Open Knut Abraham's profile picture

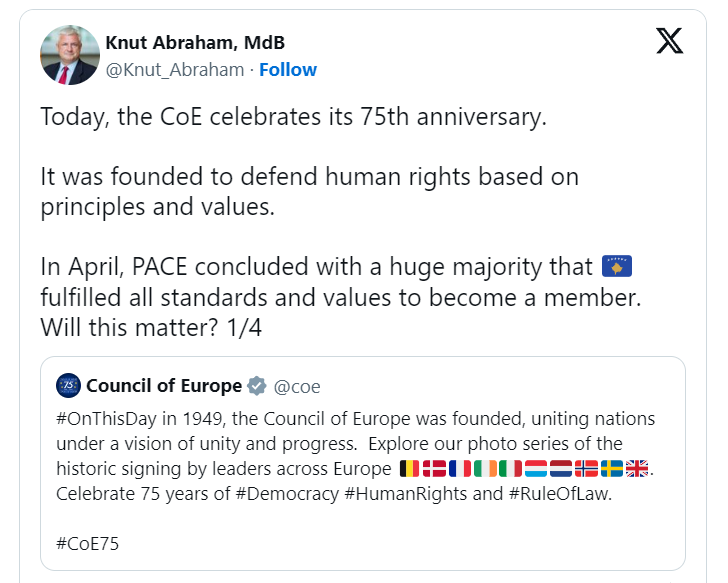point(69,55)
